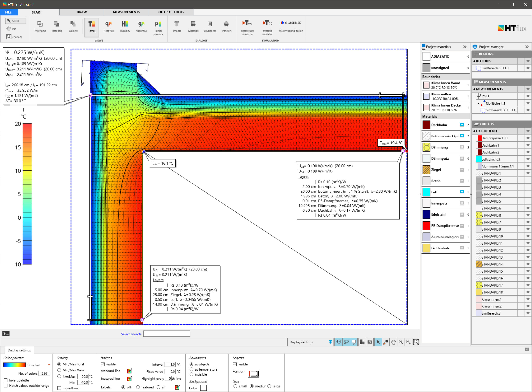Hide the Dampfsperre.1.1.1 object
This screenshot has height=392, width=532.
coord(528,138)
